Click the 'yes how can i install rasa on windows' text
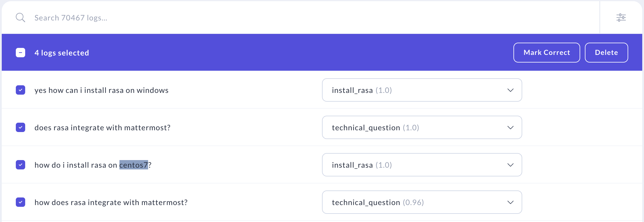 click(101, 90)
